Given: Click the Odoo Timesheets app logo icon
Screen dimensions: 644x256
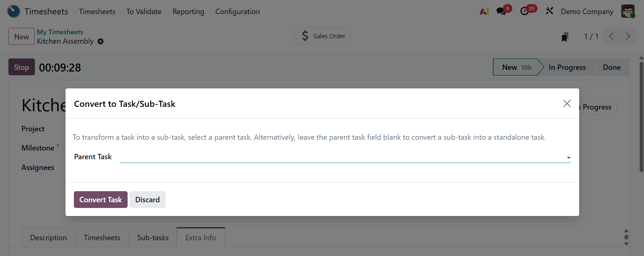Looking at the screenshot, I should coord(14,11).
